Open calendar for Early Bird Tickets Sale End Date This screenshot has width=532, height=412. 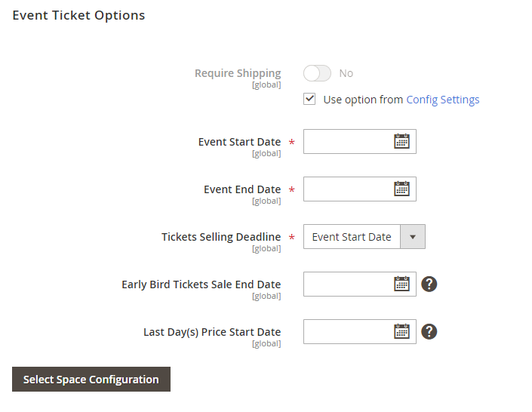click(x=401, y=284)
